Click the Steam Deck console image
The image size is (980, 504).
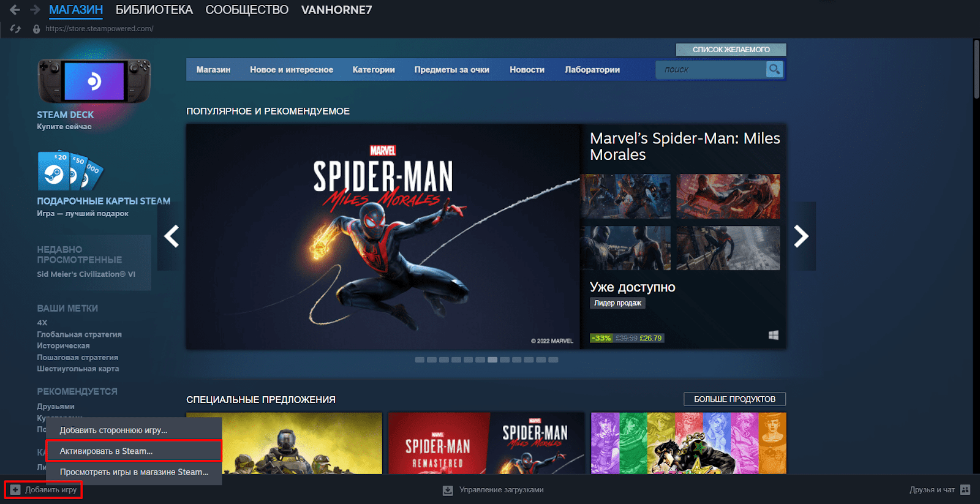coord(94,81)
